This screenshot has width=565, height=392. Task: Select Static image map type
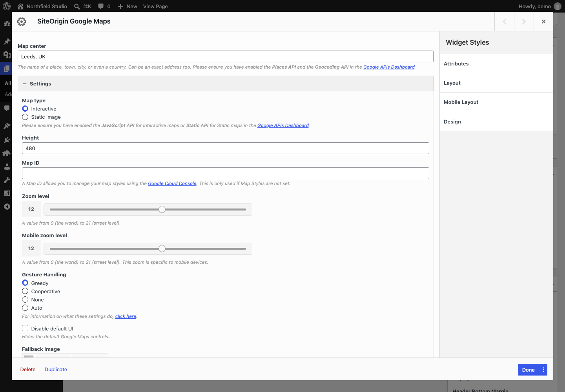click(25, 117)
